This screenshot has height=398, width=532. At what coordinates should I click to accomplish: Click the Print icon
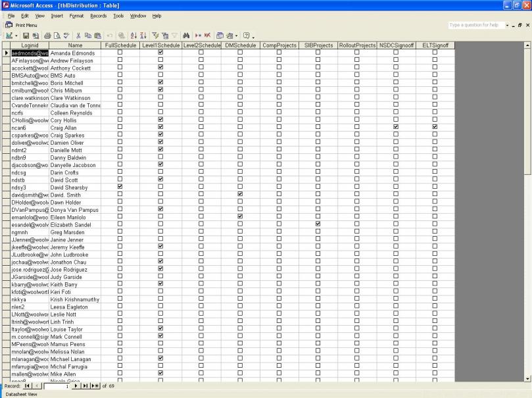pos(47,36)
